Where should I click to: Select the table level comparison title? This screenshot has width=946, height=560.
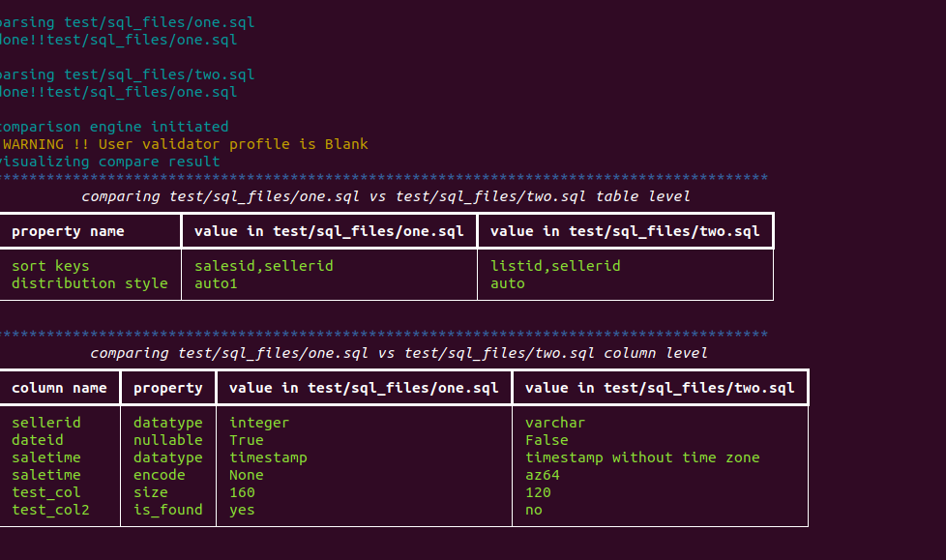coord(385,196)
